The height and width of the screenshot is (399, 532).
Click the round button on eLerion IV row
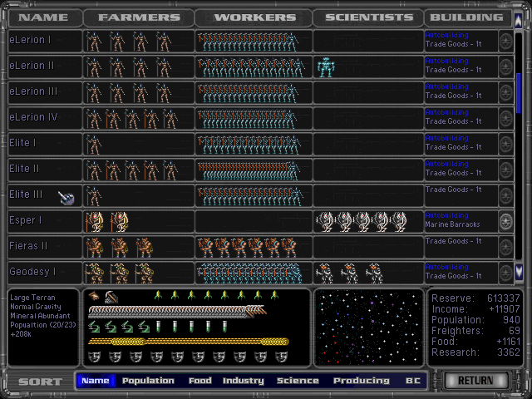(505, 119)
